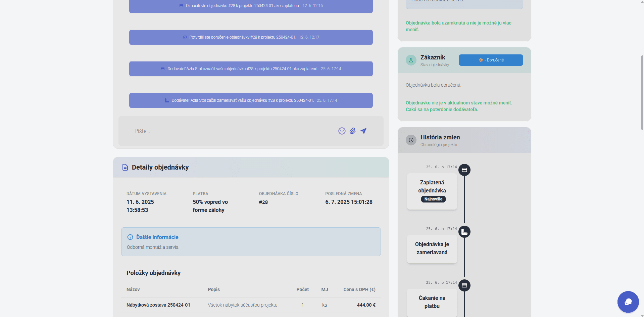Click the História zmien clock icon
Screen dimensions: 644x317
click(411, 140)
